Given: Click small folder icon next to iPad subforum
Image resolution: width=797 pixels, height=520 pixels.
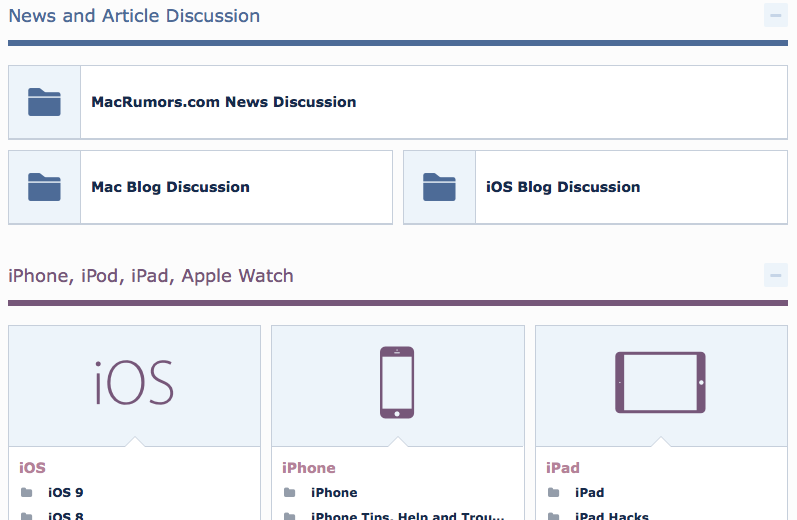Looking at the screenshot, I should [554, 493].
